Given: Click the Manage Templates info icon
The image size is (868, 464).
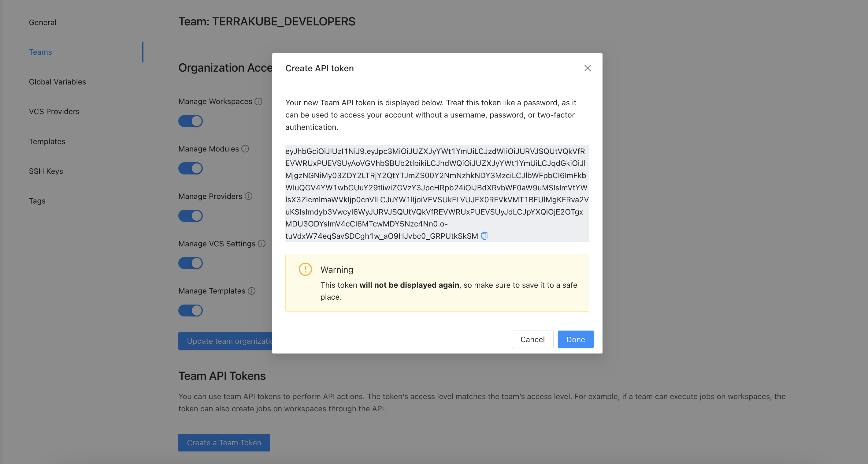Looking at the screenshot, I should tap(251, 291).
